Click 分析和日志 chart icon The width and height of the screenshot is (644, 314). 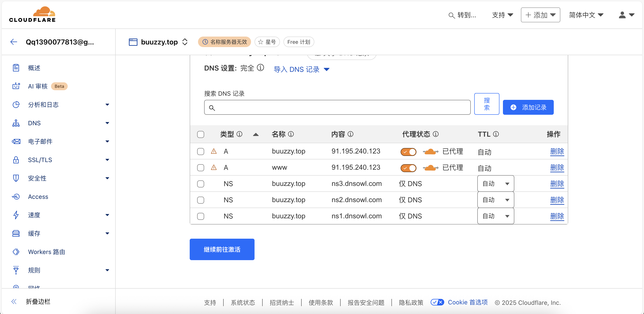point(16,104)
